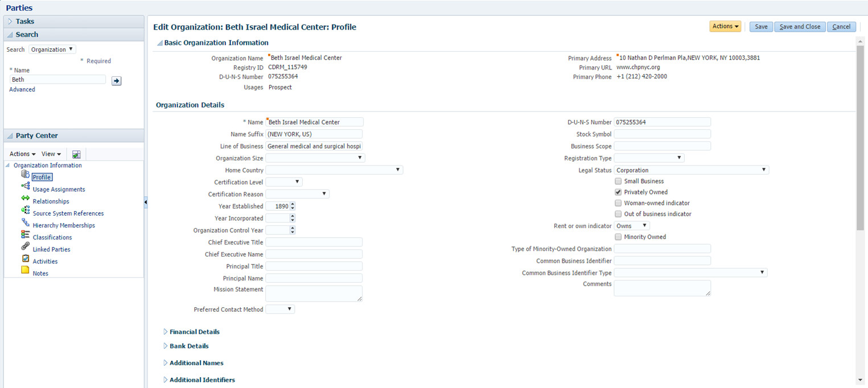
Task: Collapse the Search panel
Action: pyautogui.click(x=10, y=35)
